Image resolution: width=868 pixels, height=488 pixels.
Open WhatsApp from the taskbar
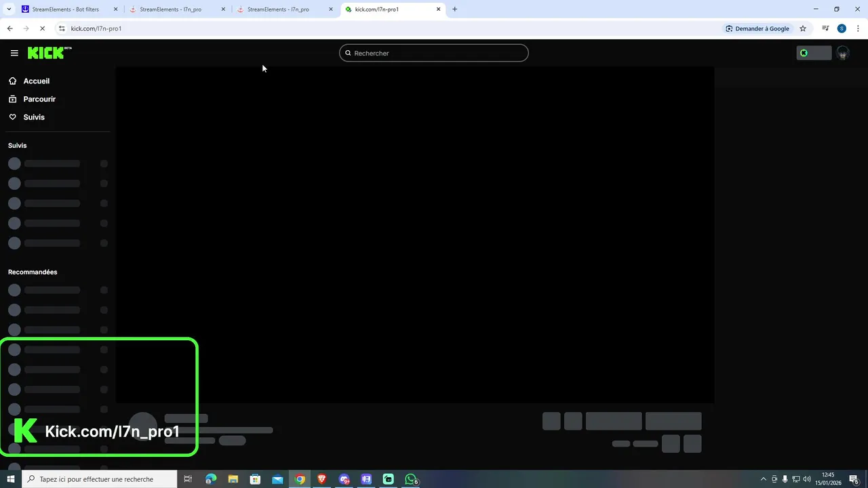click(x=411, y=479)
